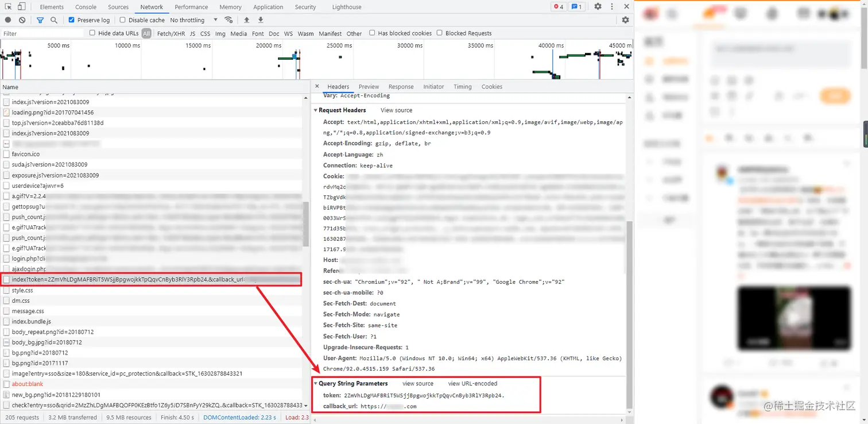The height and width of the screenshot is (424, 868).
Task: Filter requests by Img type
Action: point(220,33)
